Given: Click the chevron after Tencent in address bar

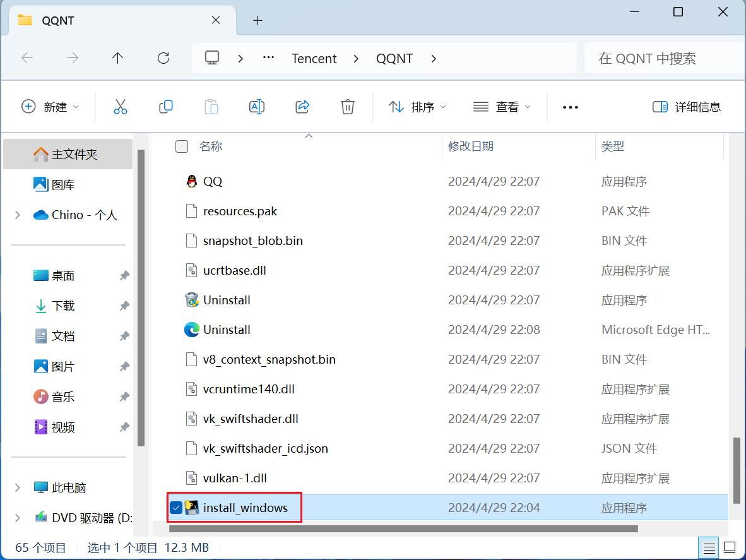Looking at the screenshot, I should 356,59.
